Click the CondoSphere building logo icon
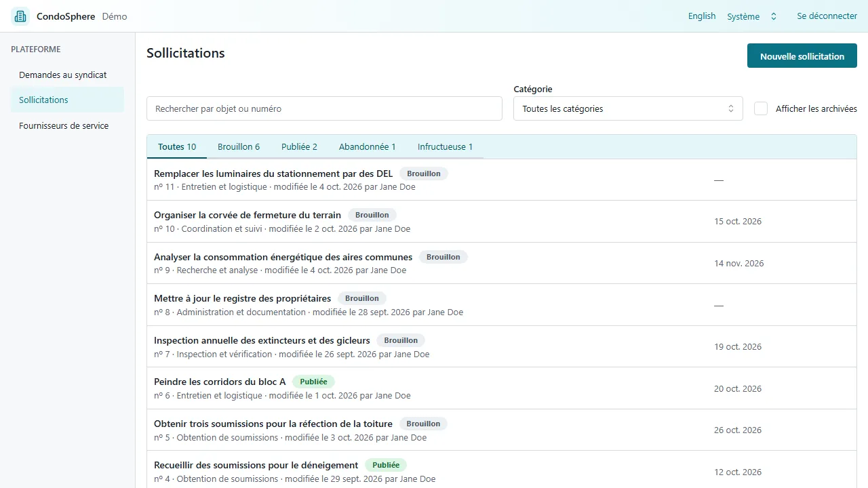868x488 pixels. (20, 16)
